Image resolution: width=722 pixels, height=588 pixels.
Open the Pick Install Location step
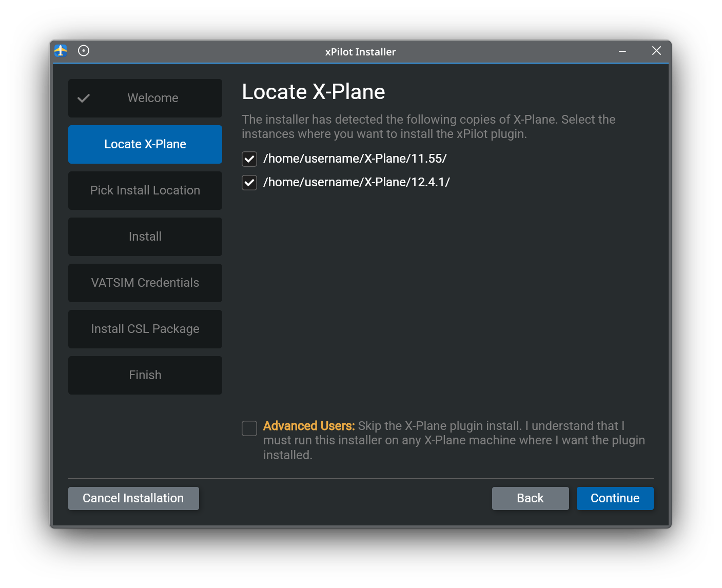[145, 190]
